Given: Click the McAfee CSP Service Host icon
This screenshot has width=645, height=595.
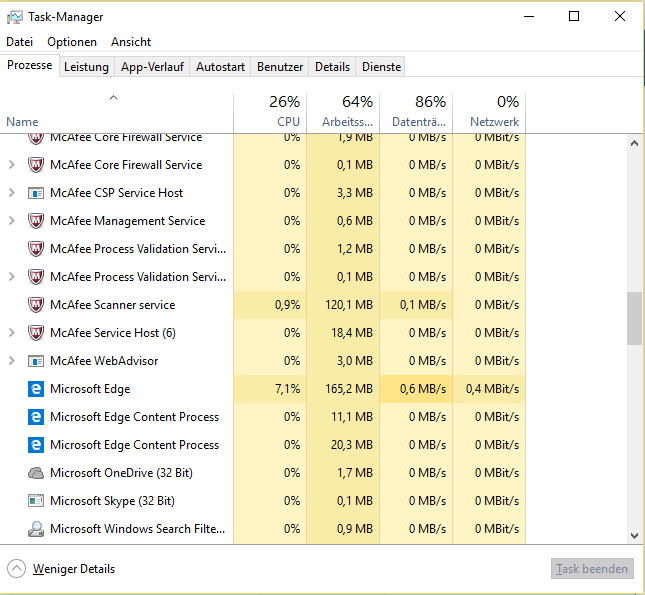Looking at the screenshot, I should coord(36,193).
